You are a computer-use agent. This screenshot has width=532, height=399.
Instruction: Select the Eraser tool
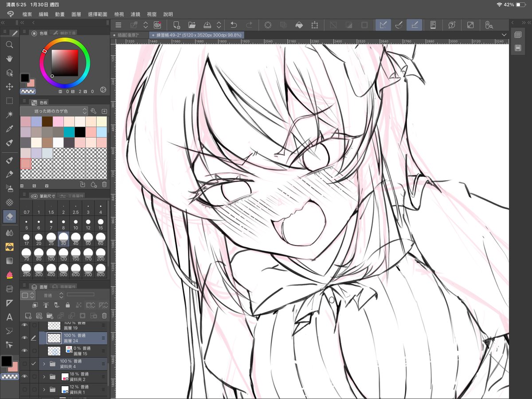point(9,216)
